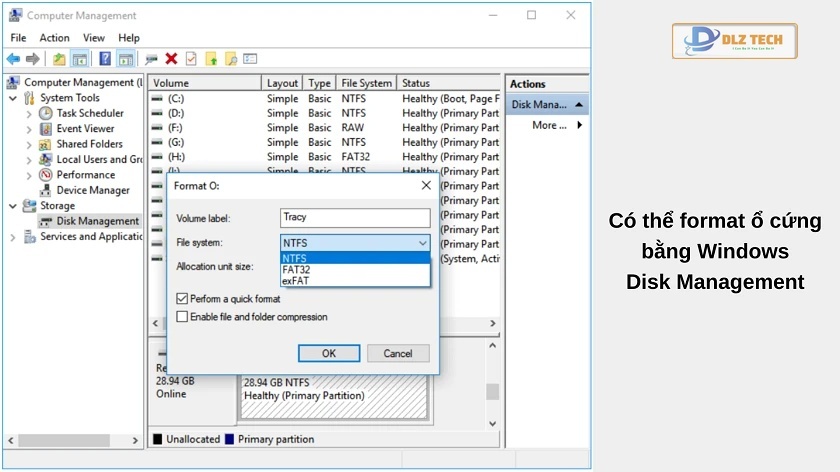The height and width of the screenshot is (472, 840).
Task: Select FAT32 in the file system dropdown
Action: point(297,270)
